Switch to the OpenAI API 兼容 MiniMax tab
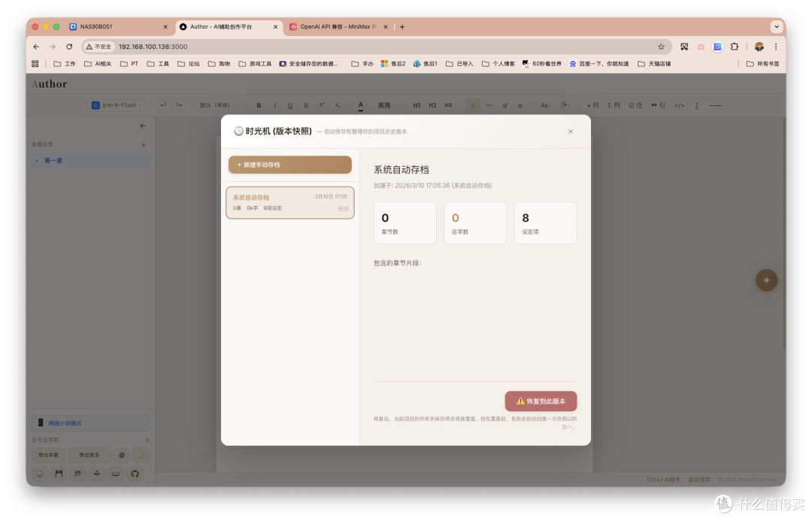This screenshot has height=521, width=812. click(x=338, y=27)
